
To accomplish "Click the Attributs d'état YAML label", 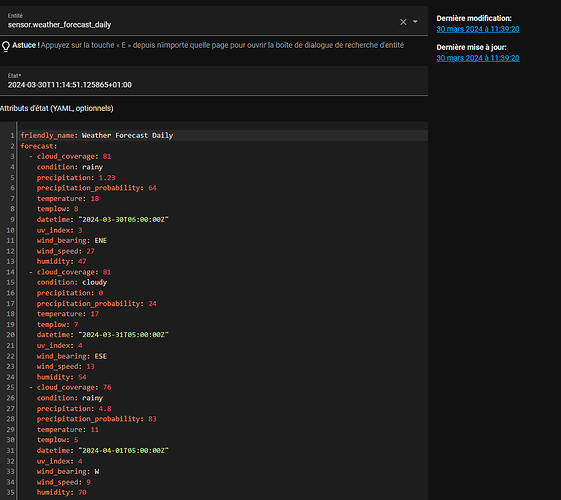I will coord(57,108).
